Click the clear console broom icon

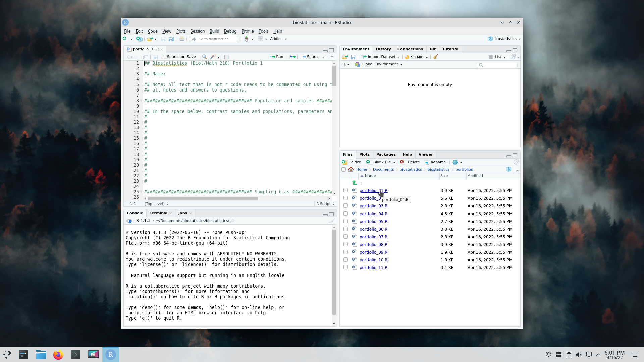(x=331, y=221)
